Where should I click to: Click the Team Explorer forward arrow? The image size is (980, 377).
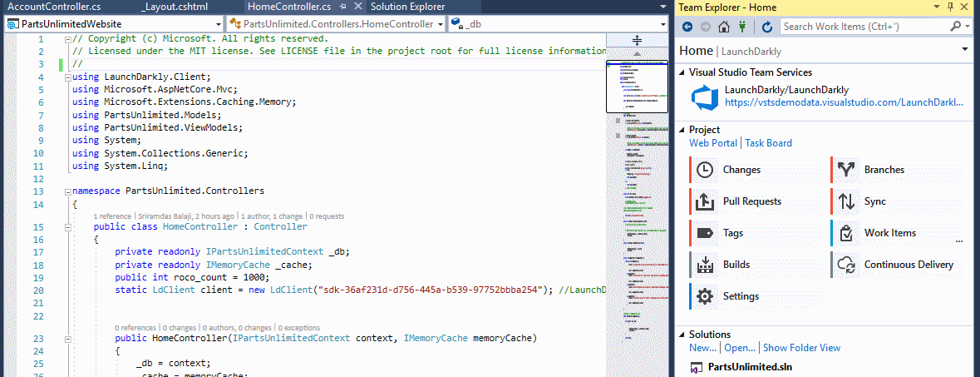[705, 27]
